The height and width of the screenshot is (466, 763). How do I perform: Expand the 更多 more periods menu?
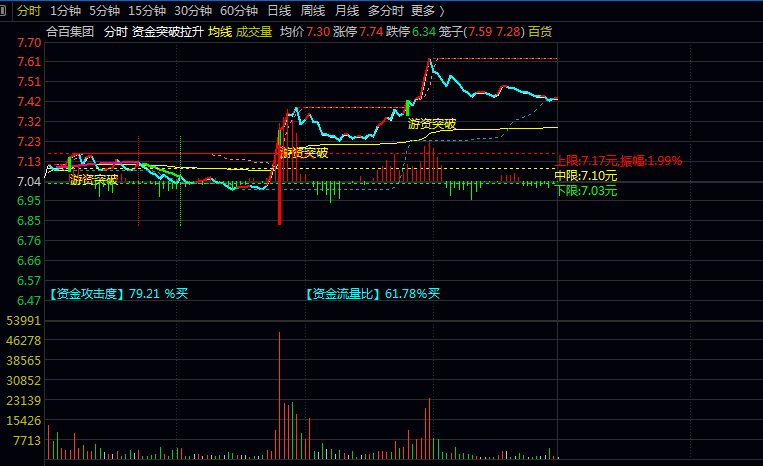coord(428,11)
